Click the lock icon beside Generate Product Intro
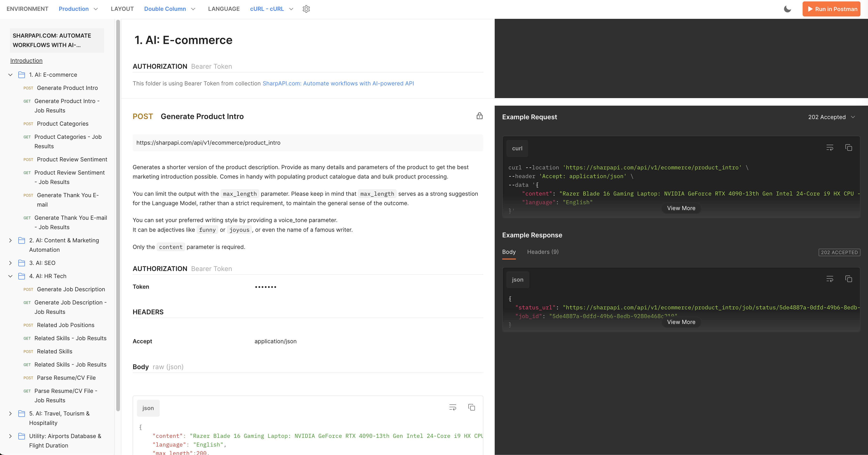This screenshot has width=868, height=455. tap(479, 116)
